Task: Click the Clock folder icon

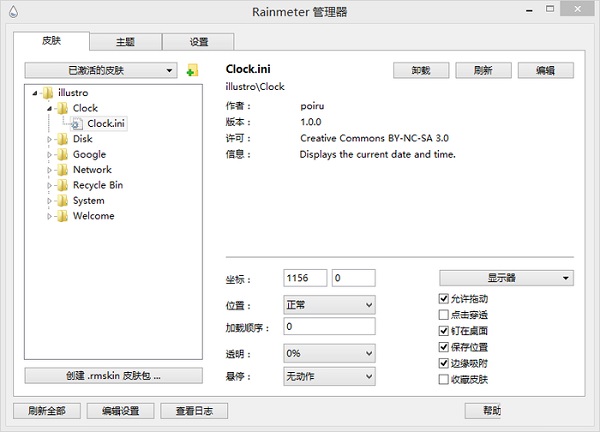Action: click(x=62, y=108)
